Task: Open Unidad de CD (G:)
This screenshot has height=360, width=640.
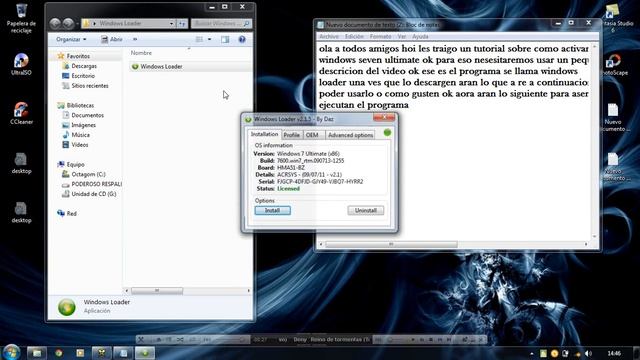Action: pos(93,194)
